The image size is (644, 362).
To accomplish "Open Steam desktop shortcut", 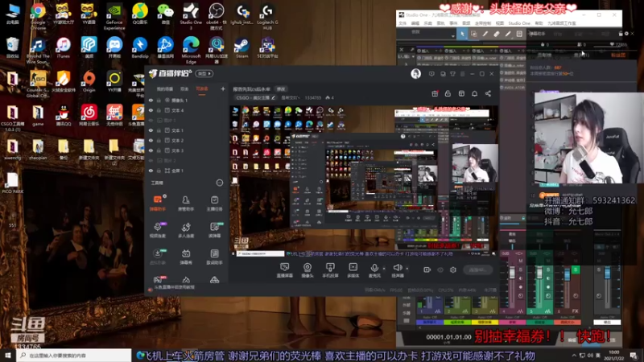I will point(241,48).
